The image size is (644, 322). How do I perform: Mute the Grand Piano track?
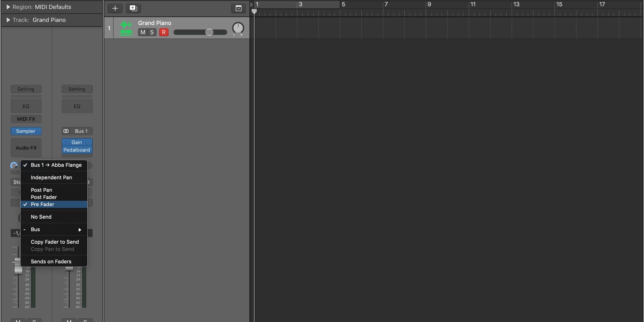tap(143, 32)
